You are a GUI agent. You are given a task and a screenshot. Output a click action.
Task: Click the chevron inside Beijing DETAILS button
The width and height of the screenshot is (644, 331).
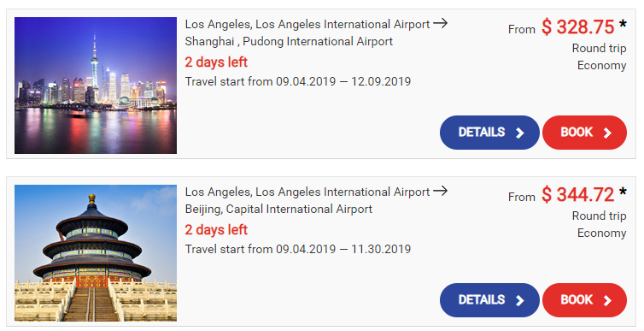(x=520, y=300)
